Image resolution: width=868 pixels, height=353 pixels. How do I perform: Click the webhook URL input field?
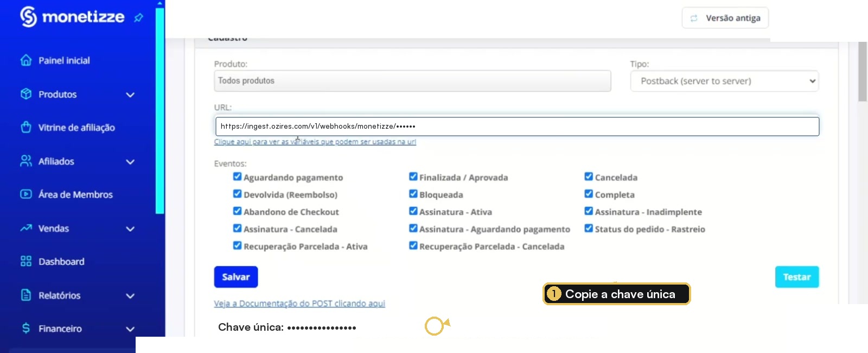click(x=517, y=127)
